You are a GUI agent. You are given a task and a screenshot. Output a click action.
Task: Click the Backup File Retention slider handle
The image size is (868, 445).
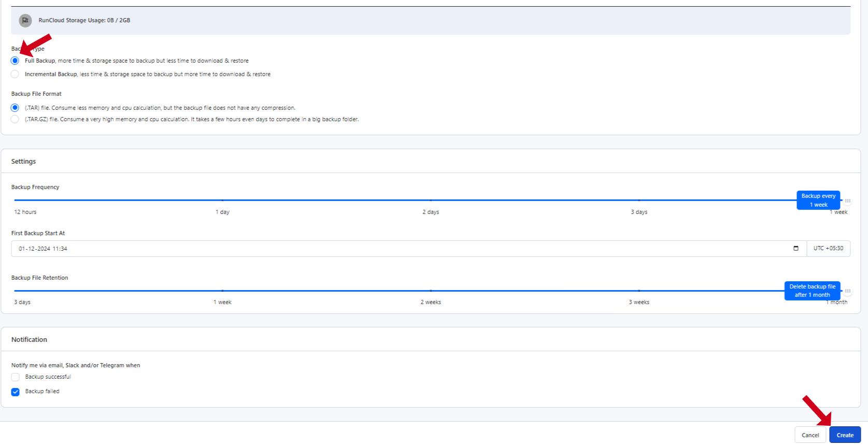pyautogui.click(x=847, y=291)
